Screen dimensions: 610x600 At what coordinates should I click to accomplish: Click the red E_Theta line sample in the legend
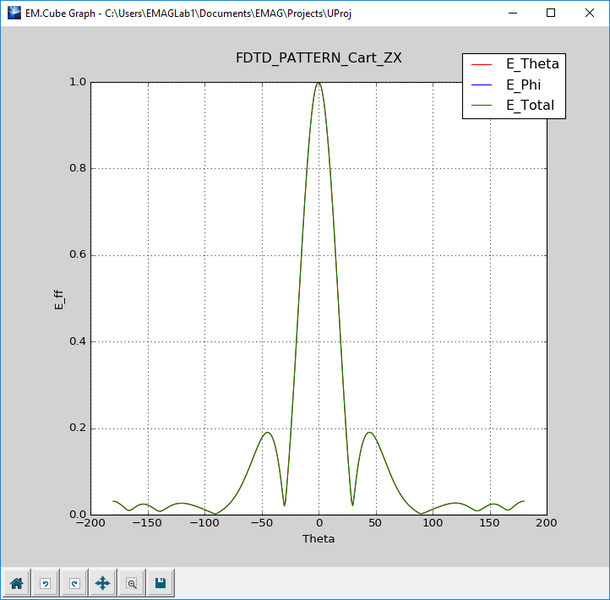(485, 64)
